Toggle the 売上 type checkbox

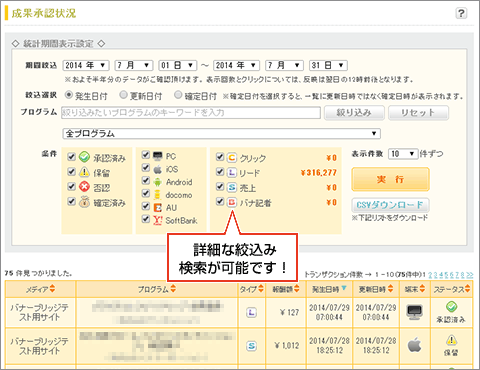click(x=220, y=186)
